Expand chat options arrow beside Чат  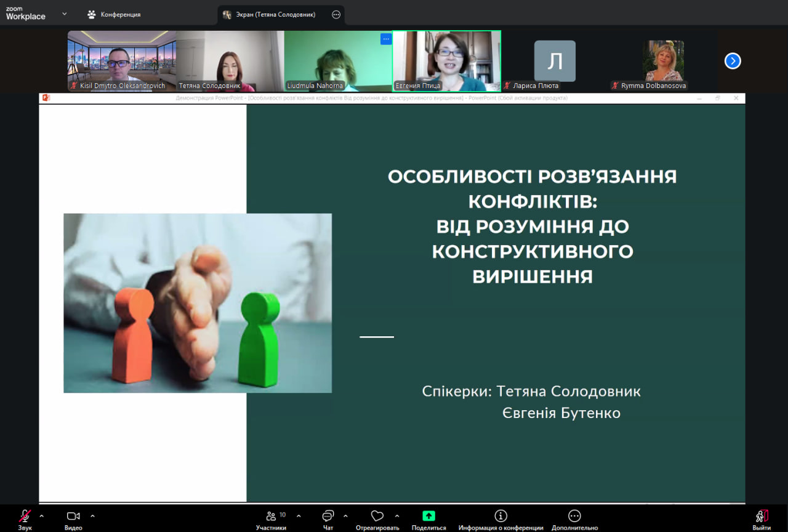pos(345,516)
